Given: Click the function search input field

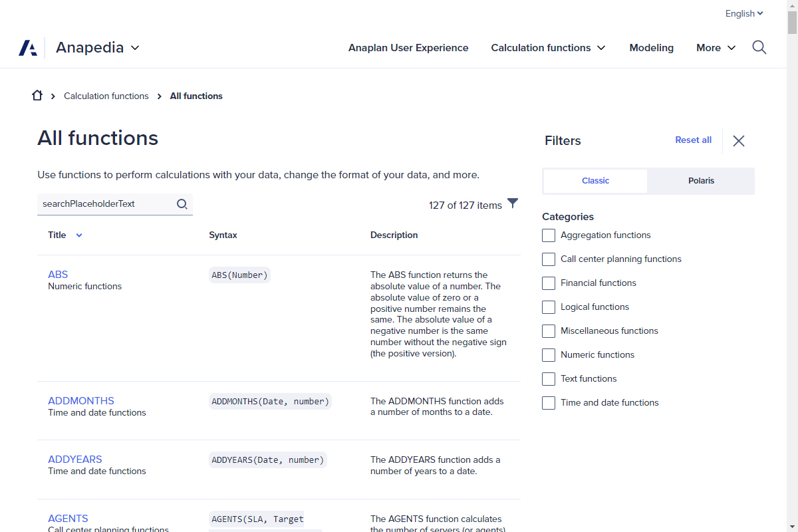Looking at the screenshot, I should (x=106, y=204).
